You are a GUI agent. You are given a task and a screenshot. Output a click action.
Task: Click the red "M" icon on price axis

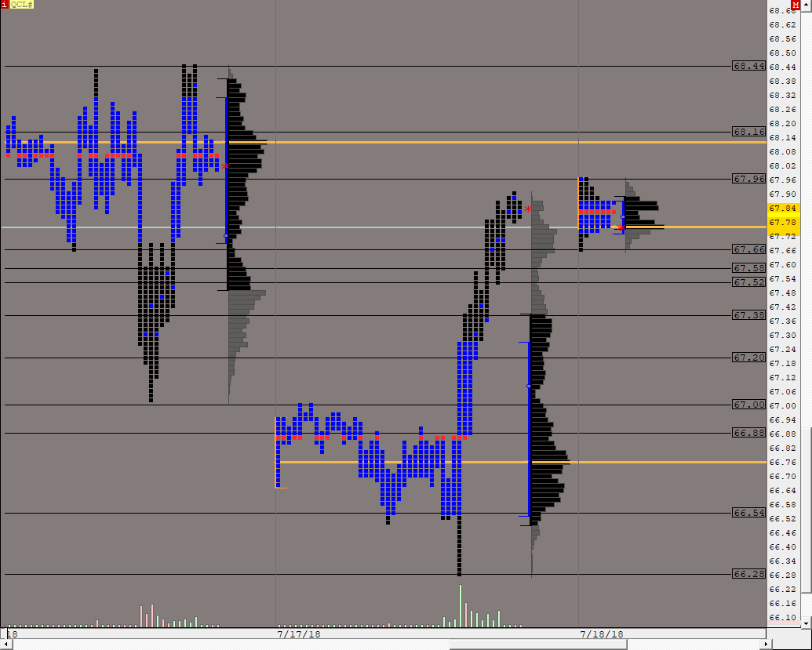pos(806,5)
